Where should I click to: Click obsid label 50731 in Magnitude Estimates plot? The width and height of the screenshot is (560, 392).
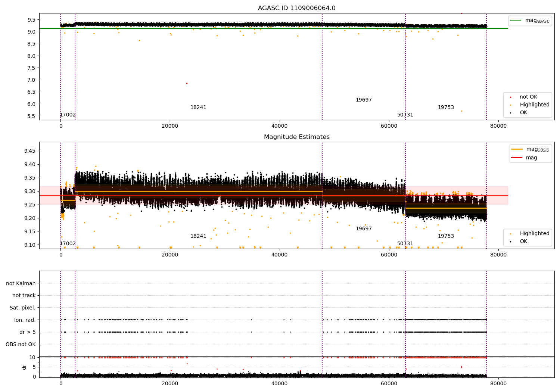(405, 243)
